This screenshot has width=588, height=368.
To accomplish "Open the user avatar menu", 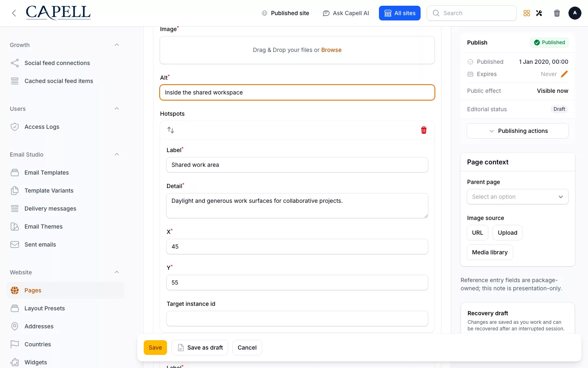I will click(575, 13).
